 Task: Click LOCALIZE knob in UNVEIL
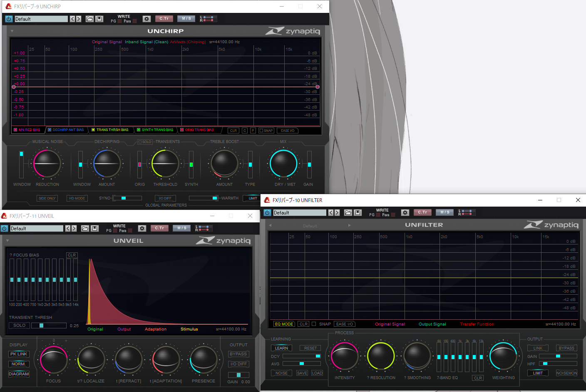click(x=91, y=360)
